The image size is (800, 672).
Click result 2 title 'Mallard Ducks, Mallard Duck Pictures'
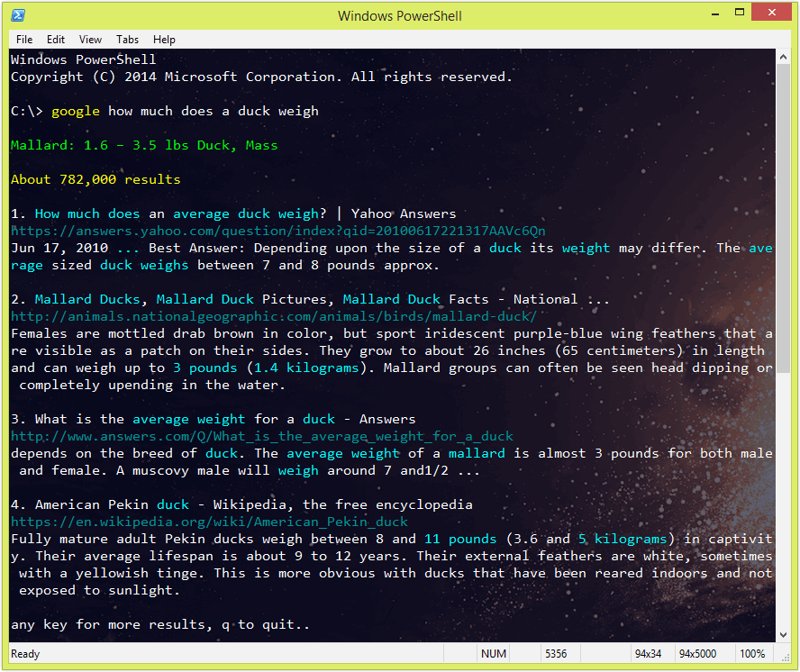(x=180, y=299)
